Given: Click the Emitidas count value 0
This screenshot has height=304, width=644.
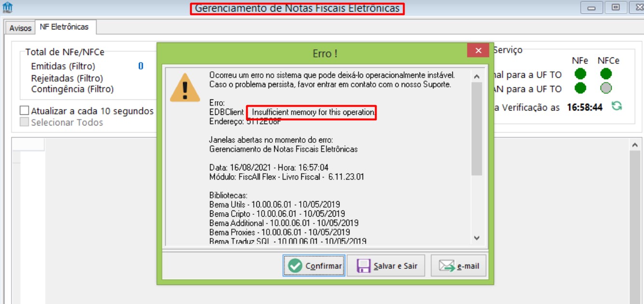Looking at the screenshot, I should [x=140, y=66].
